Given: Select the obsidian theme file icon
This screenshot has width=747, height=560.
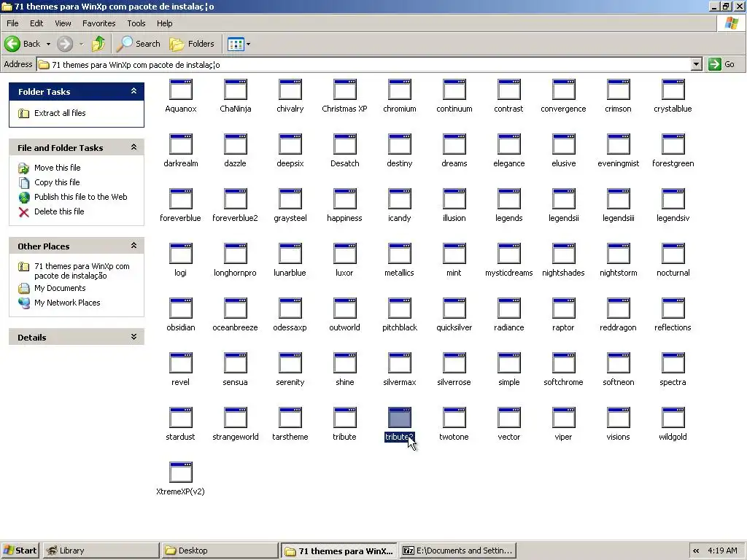Looking at the screenshot, I should (x=181, y=308).
